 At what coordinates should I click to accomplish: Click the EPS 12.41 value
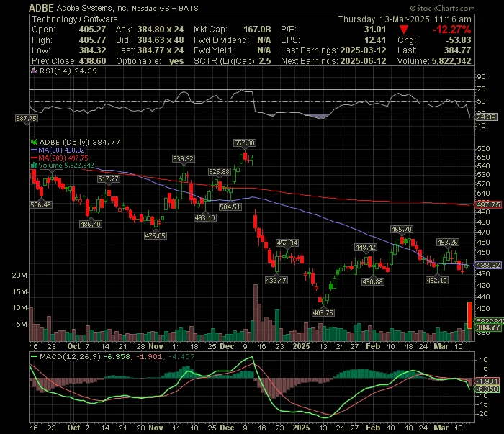375,40
